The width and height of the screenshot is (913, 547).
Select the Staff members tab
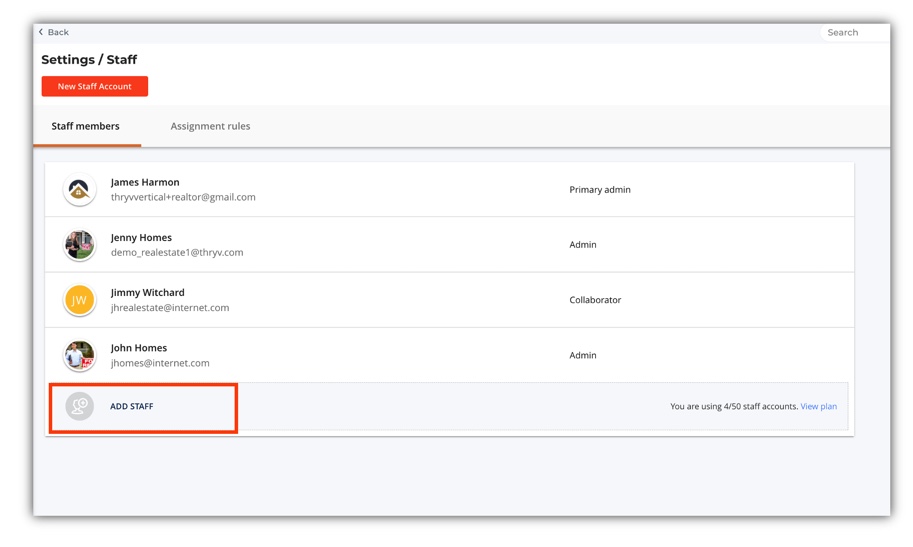[86, 126]
